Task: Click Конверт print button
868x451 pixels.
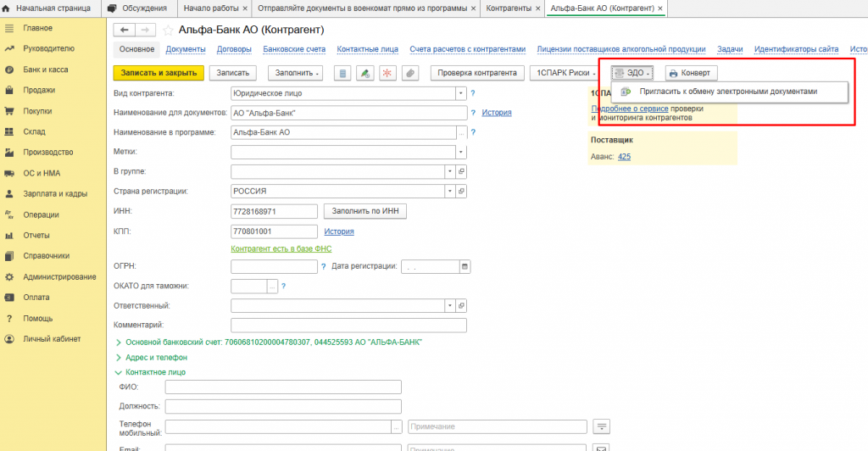Action: click(x=691, y=73)
